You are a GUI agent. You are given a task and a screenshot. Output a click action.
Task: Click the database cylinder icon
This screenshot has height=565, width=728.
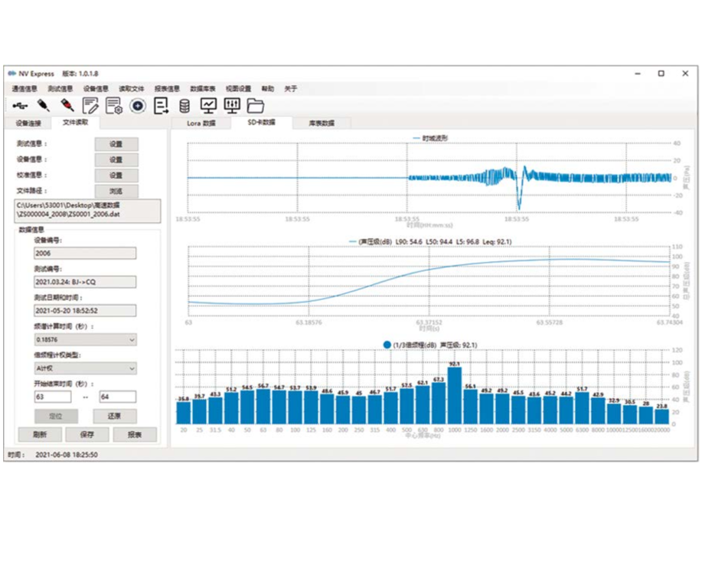[184, 106]
